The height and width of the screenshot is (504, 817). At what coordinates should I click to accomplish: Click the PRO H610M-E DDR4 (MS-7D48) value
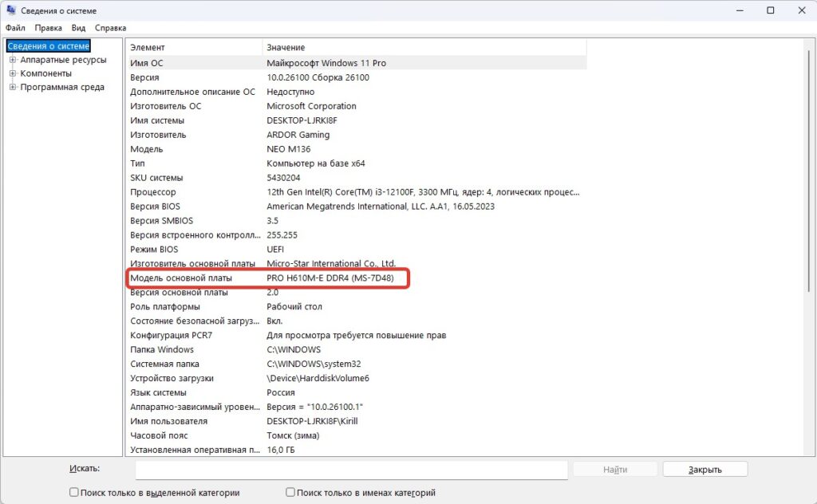pos(330,278)
